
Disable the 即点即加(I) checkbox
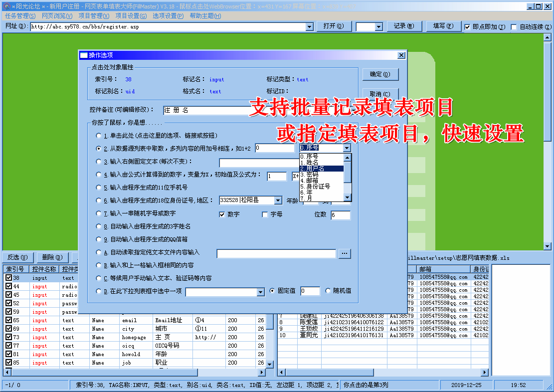468,26
